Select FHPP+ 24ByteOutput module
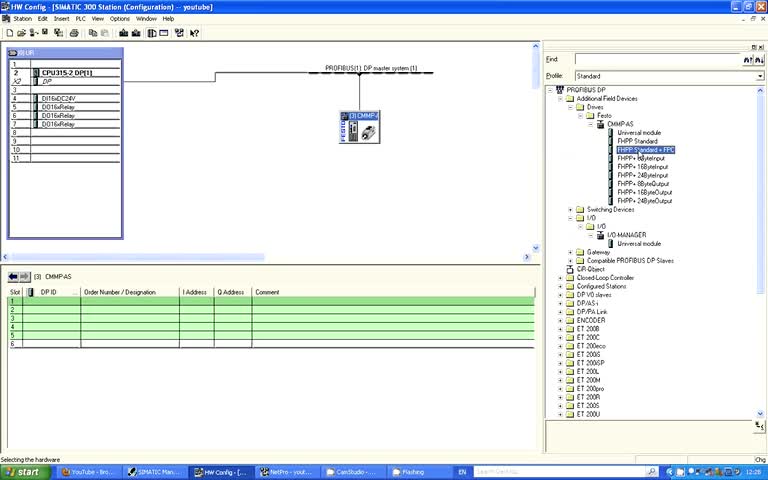768x480 pixels. tap(645, 201)
